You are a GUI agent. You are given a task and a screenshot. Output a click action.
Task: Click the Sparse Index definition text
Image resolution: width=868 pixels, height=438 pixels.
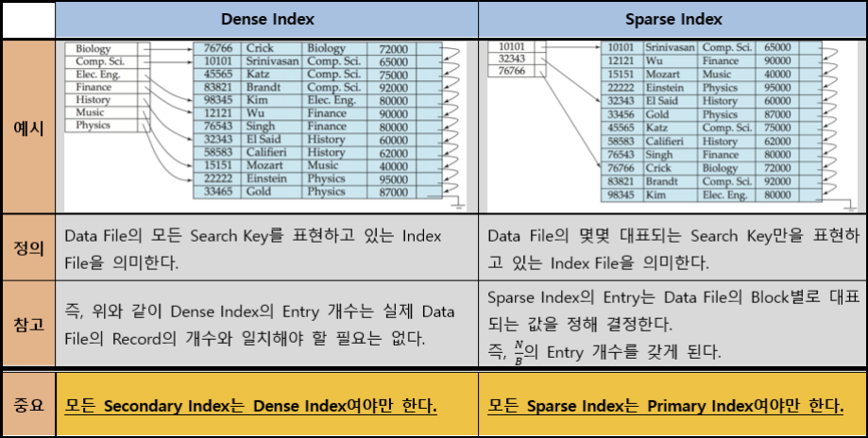pyautogui.click(x=673, y=249)
